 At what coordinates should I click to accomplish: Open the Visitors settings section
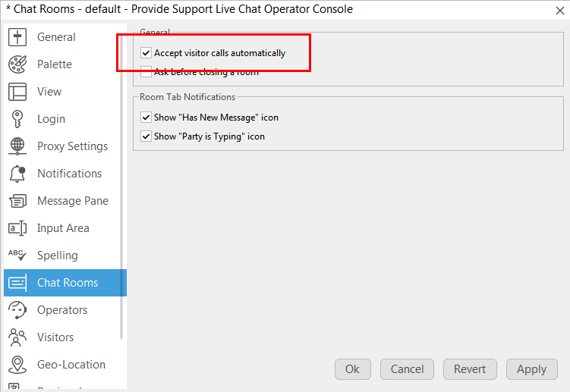click(x=55, y=337)
